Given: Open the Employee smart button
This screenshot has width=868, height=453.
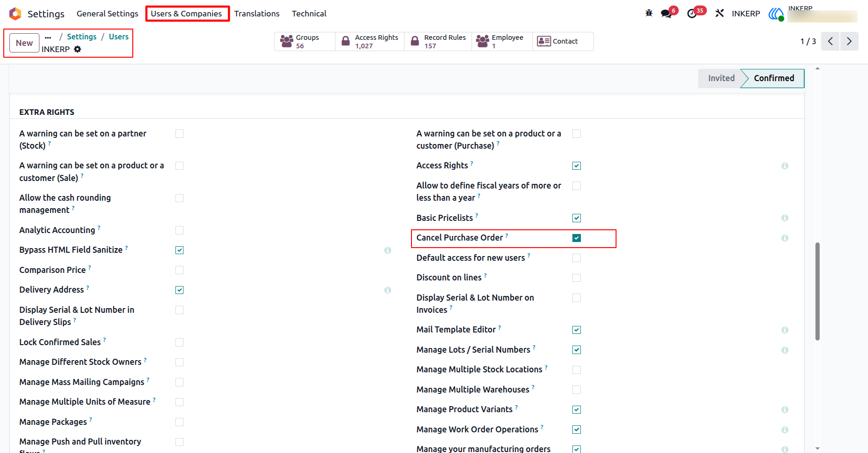Looking at the screenshot, I should click(502, 41).
